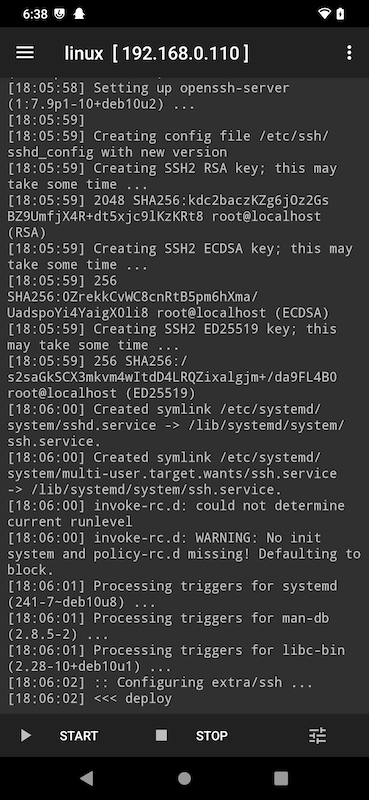The image size is (369, 800).
Task: Tap the linux [192.168.0.110] profile title
Action: pyautogui.click(x=157, y=53)
